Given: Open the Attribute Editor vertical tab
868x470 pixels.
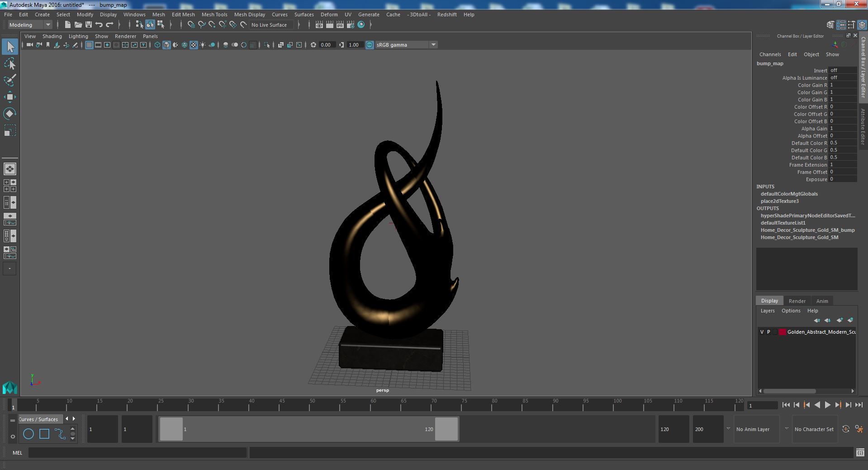Looking at the screenshot, I should pyautogui.click(x=863, y=127).
